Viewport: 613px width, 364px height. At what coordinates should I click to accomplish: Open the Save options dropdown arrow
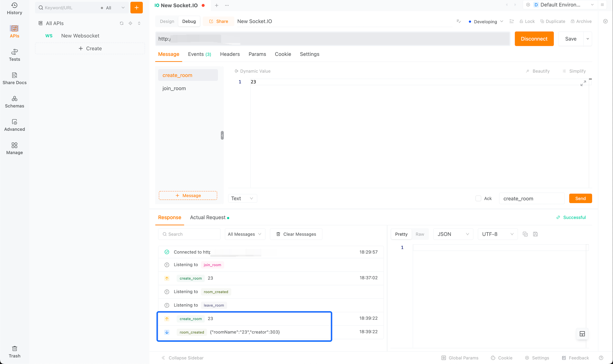pos(588,39)
